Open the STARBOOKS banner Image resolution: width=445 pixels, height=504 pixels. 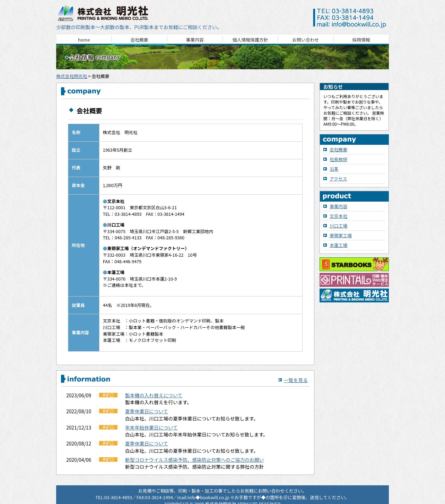click(x=354, y=264)
